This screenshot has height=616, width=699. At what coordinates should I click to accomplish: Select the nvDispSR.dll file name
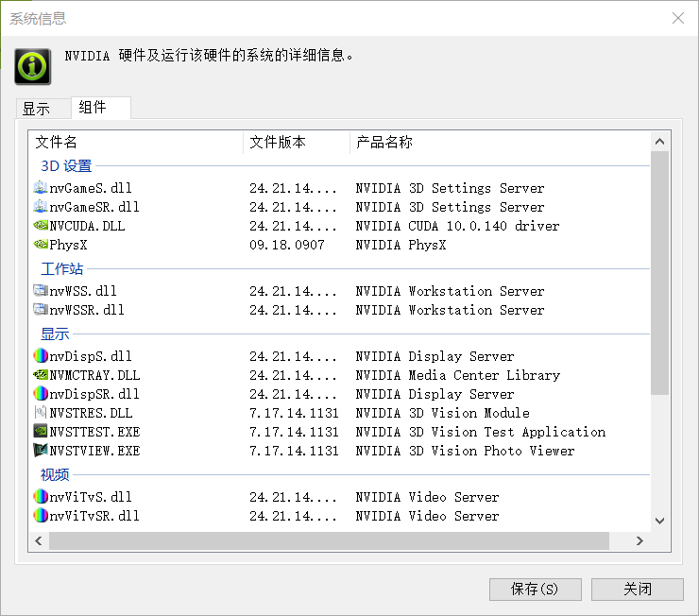(x=94, y=394)
